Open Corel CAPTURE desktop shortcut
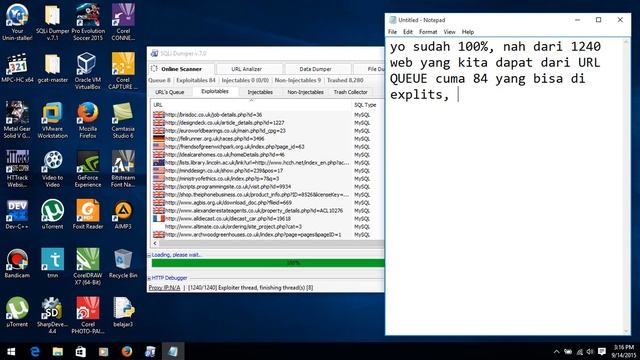 [123, 71]
